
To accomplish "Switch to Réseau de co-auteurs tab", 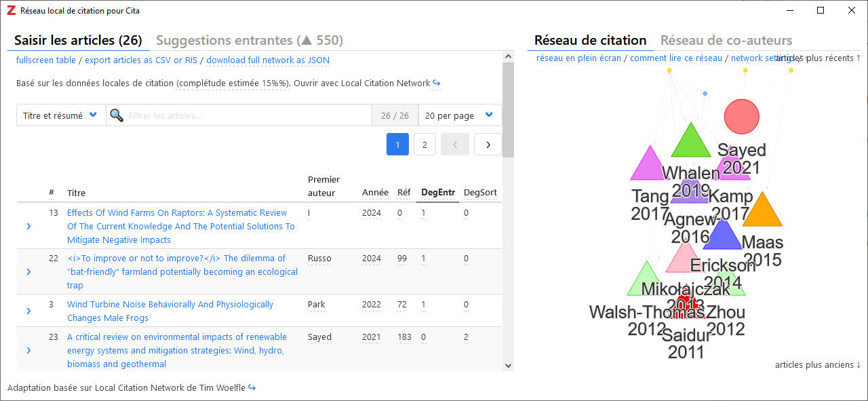I will pos(726,41).
